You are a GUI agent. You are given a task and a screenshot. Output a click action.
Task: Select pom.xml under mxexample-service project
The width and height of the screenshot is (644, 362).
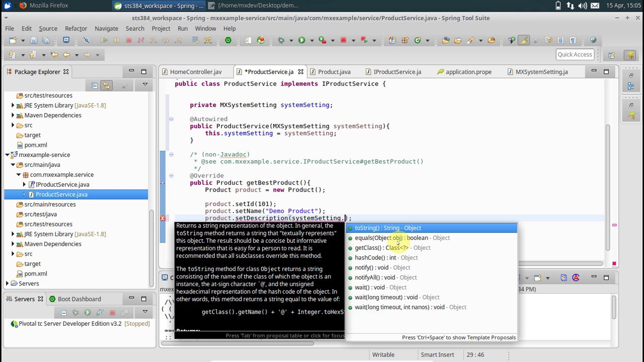coord(36,274)
